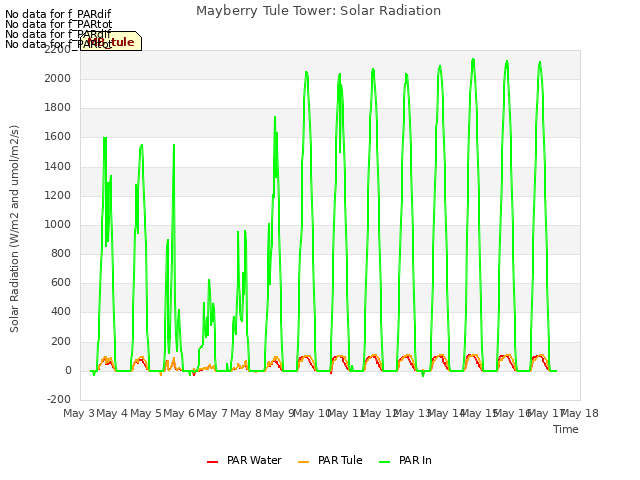This screenshot has width=640, height=480.
Task: Click the May 3 x-axis tick label
Action: (79, 413)
